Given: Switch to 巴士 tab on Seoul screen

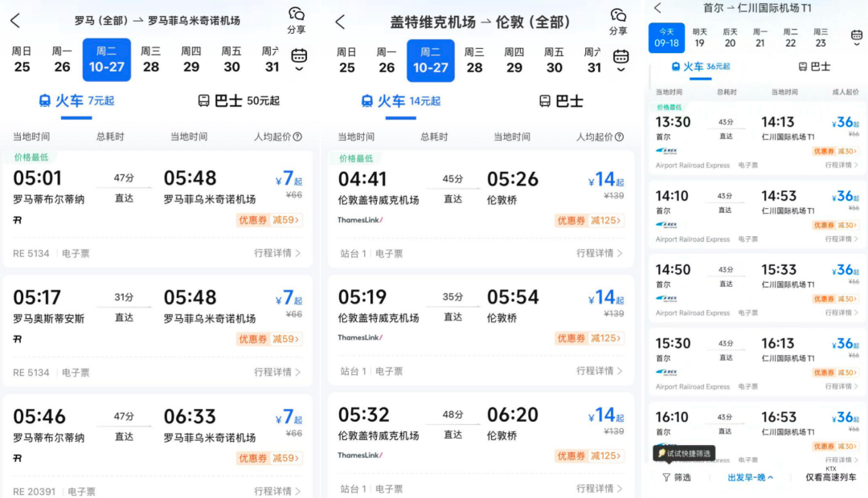Looking at the screenshot, I should click(814, 67).
